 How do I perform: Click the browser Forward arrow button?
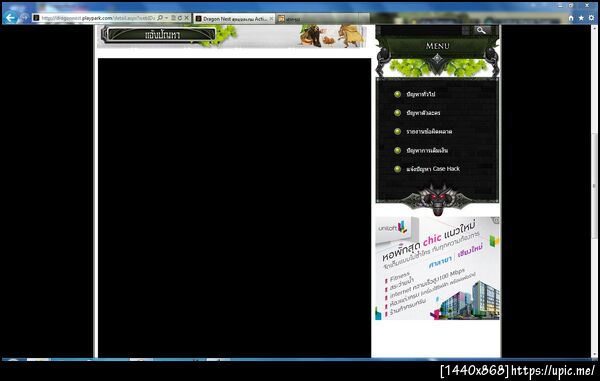pyautogui.click(x=24, y=18)
